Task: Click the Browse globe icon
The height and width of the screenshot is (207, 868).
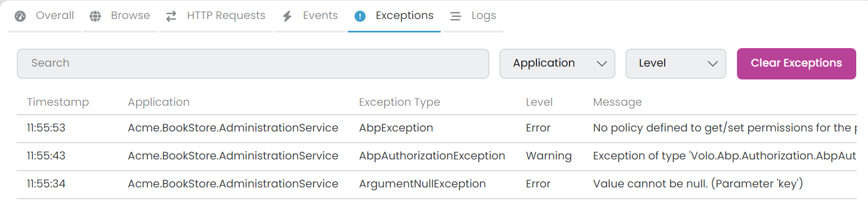Action: (96, 16)
